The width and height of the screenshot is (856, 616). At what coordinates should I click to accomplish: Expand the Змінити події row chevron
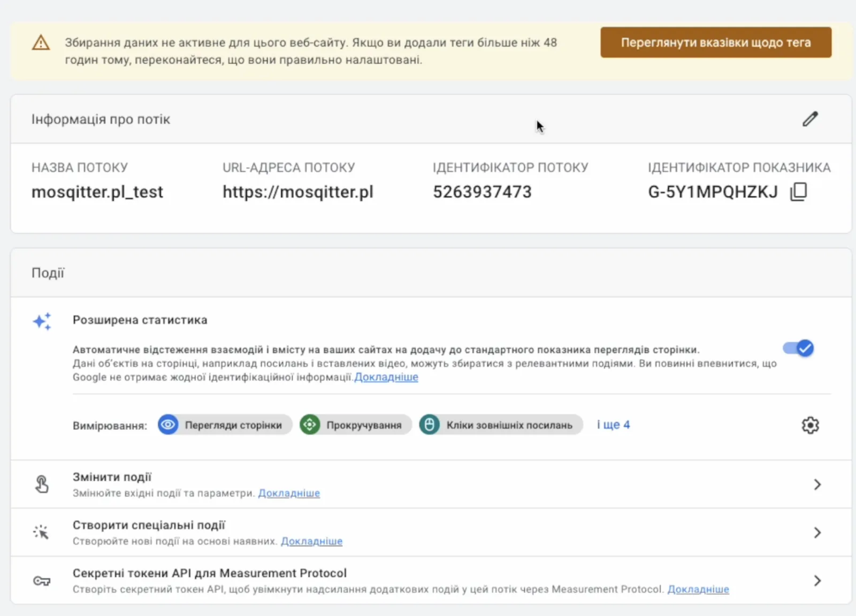tap(817, 484)
